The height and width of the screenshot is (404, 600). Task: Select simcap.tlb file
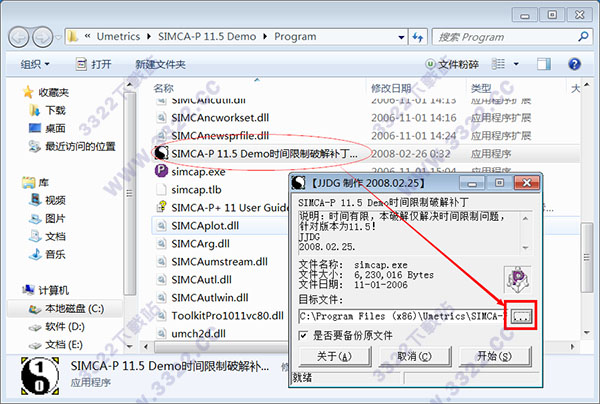coord(196,189)
